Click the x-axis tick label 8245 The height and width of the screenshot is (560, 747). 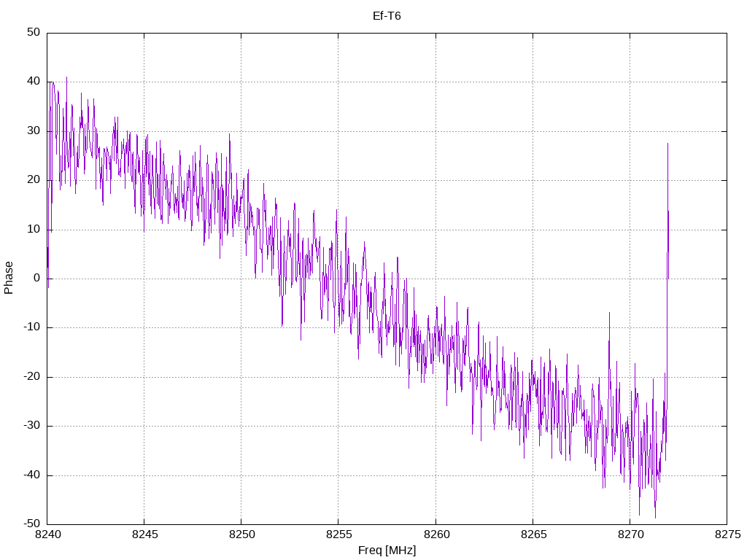(145, 534)
